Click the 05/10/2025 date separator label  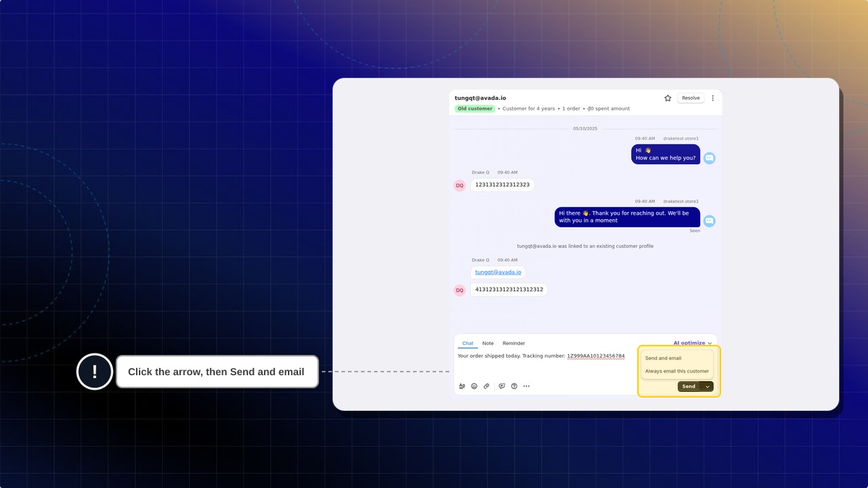click(x=585, y=129)
